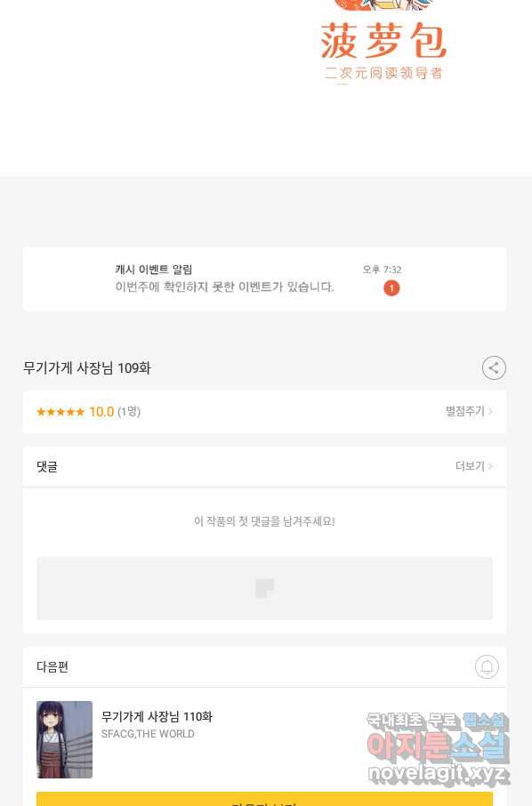
Task: Click the novelagit.xyz watermark logo
Action: click(438, 748)
